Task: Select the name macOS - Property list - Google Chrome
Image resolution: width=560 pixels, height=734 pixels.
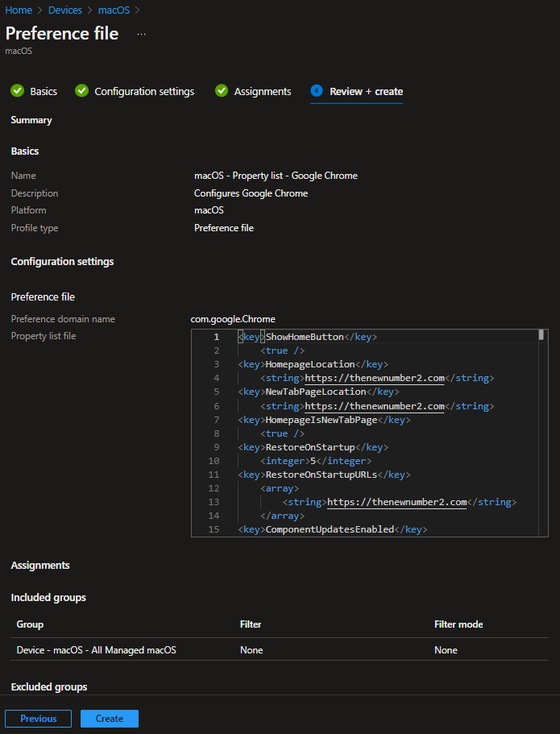Action: click(x=276, y=176)
